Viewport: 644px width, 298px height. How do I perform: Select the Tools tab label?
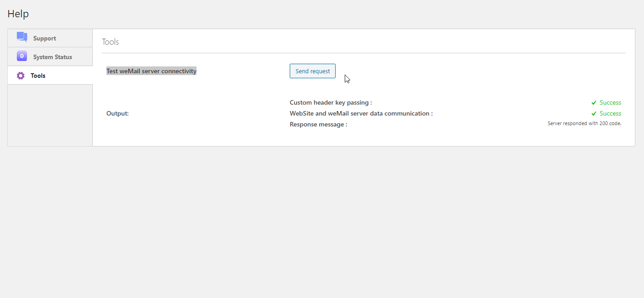[x=38, y=76]
